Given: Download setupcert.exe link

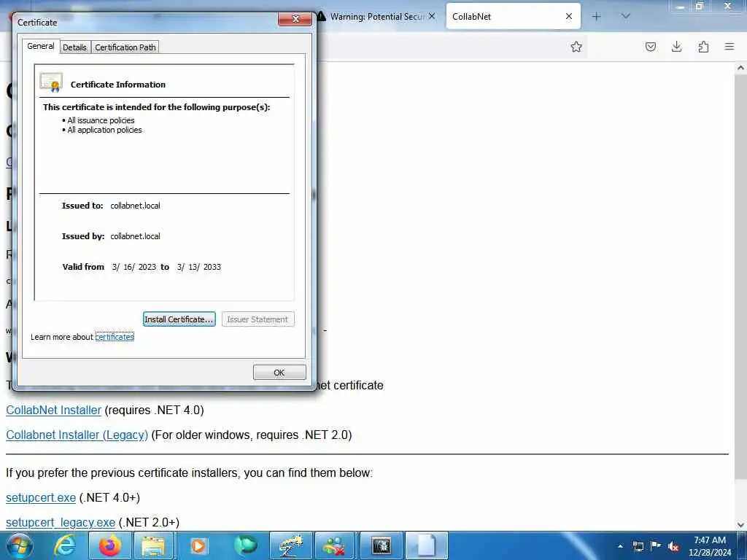Looking at the screenshot, I should 41,497.
